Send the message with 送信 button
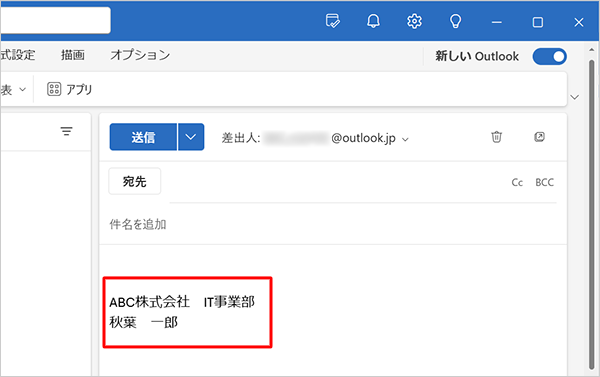Screen dimensions: 600x377 143,137
